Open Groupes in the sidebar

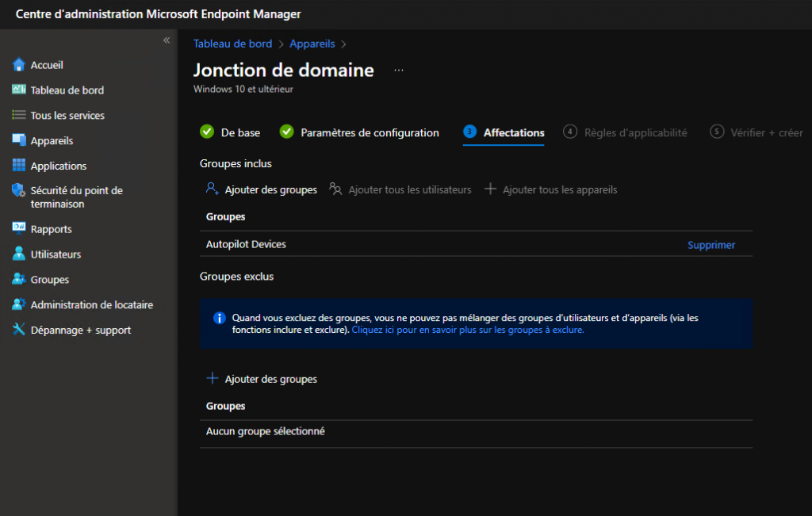click(x=50, y=280)
